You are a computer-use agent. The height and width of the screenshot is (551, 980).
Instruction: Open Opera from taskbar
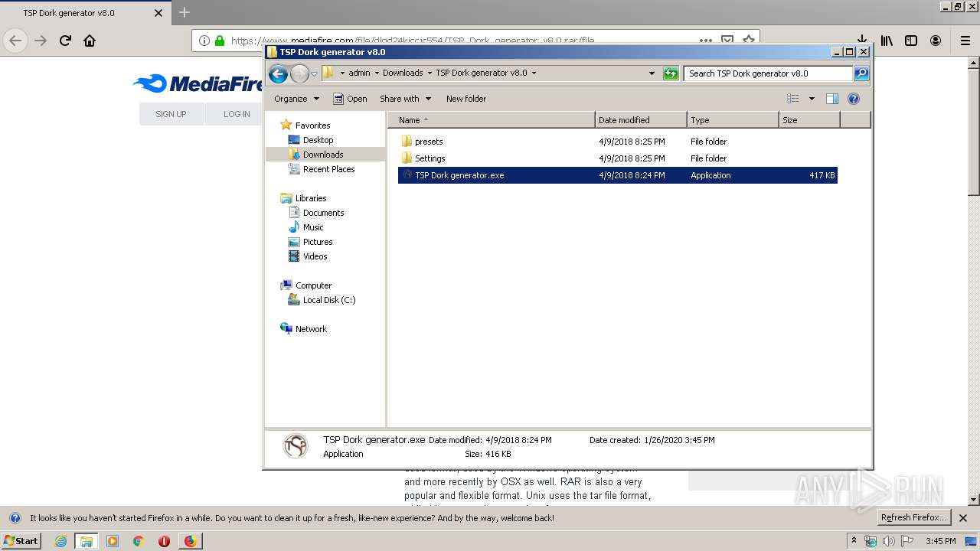[164, 541]
